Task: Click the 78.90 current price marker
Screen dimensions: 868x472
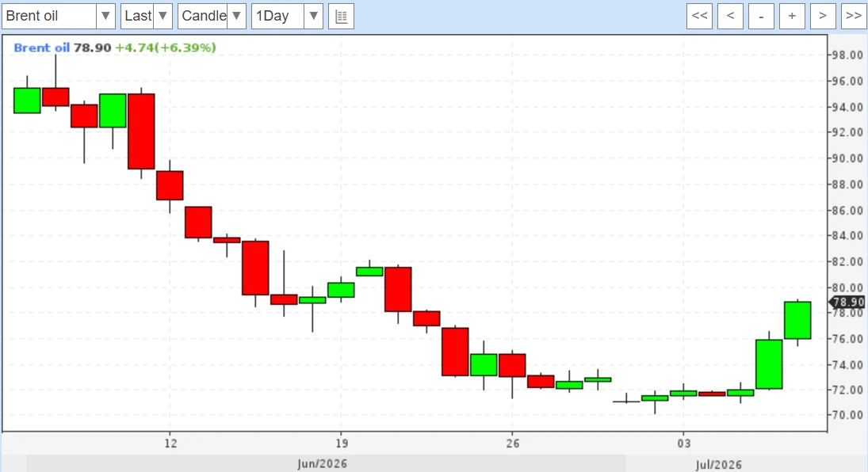Action: (x=847, y=302)
